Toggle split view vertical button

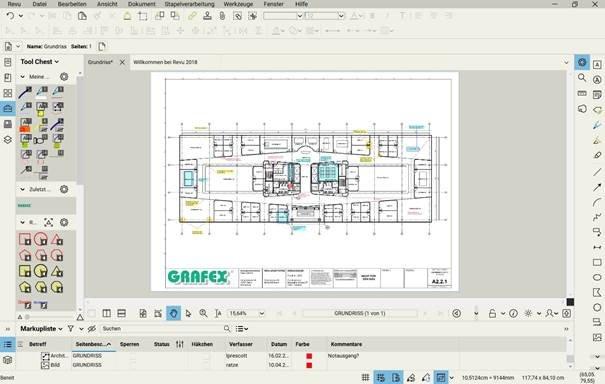(x=106, y=313)
